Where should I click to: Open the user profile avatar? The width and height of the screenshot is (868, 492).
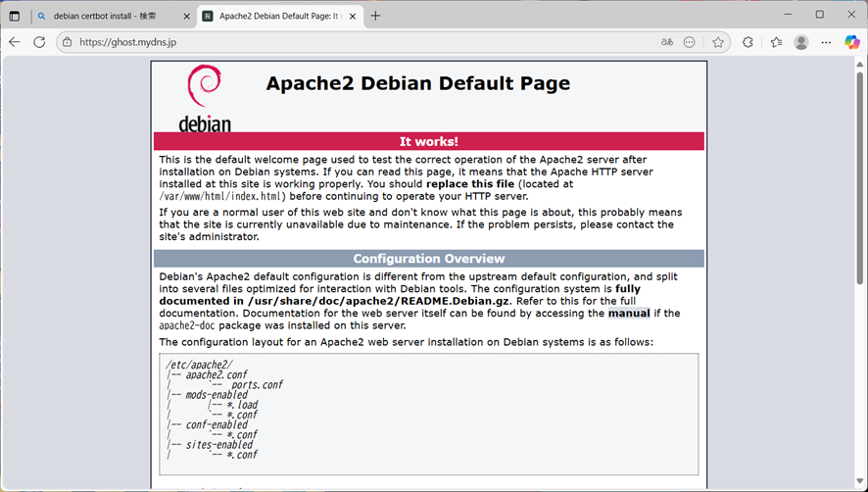801,42
